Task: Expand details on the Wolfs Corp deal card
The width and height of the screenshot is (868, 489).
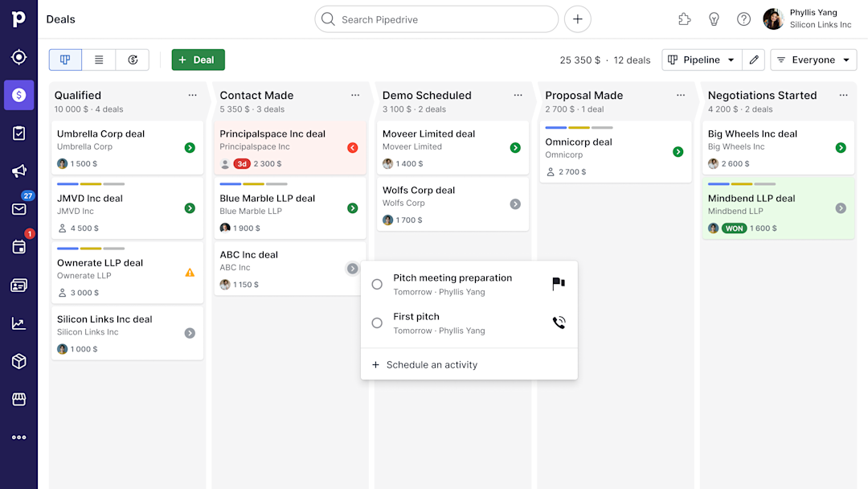Action: (x=514, y=203)
